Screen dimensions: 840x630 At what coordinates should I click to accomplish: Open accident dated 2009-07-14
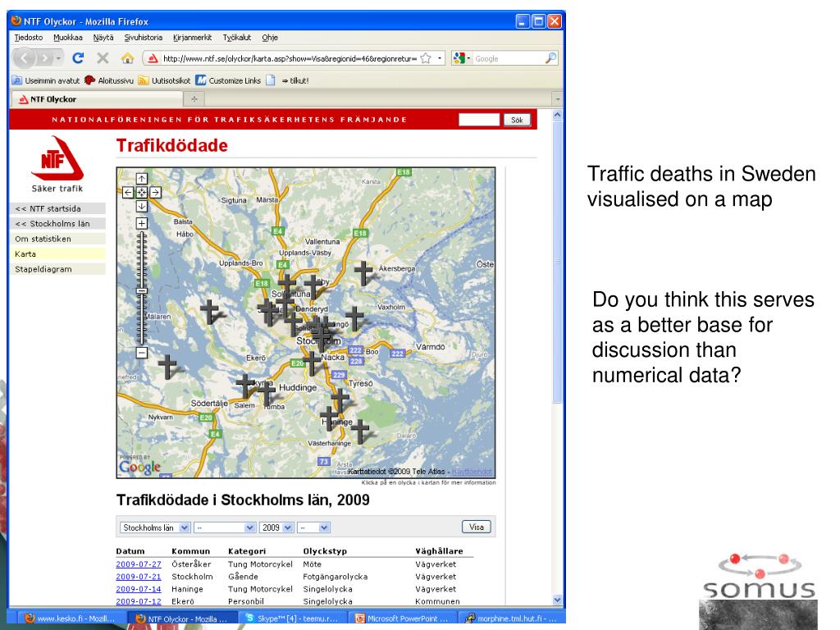(x=138, y=589)
